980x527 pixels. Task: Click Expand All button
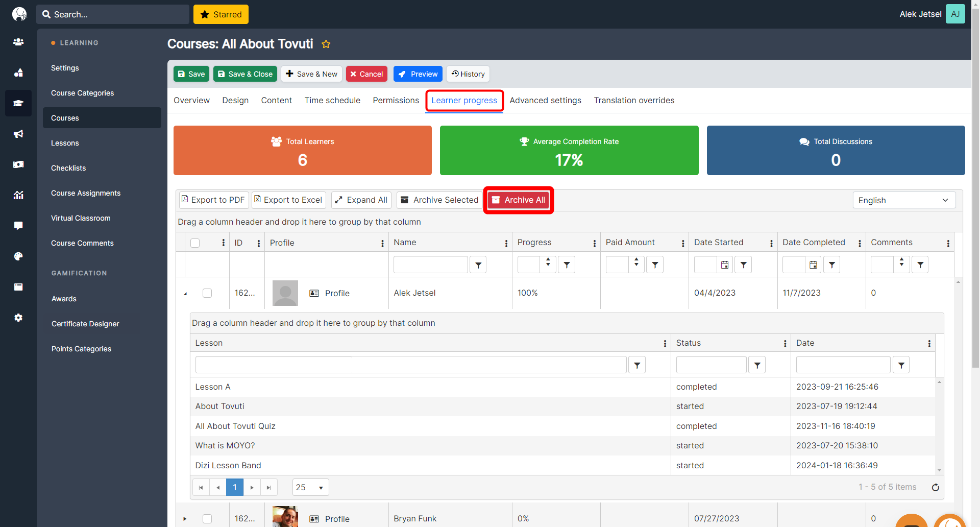(x=361, y=200)
